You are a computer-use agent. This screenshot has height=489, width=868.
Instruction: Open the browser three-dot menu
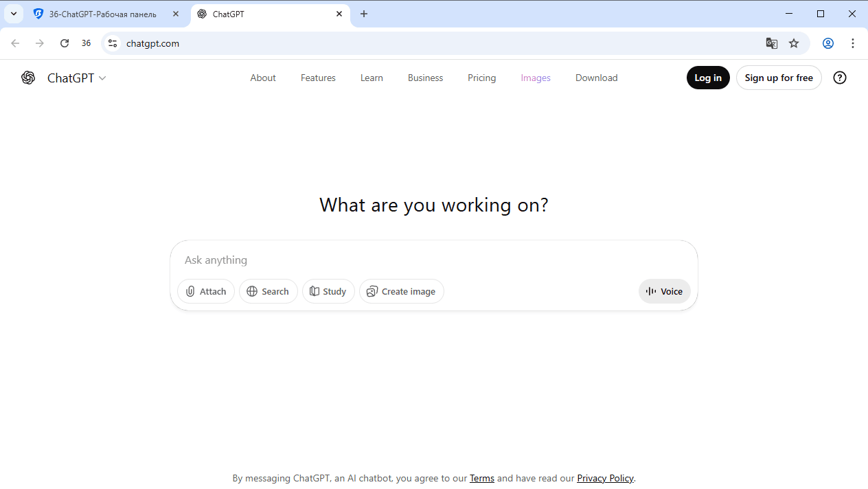pos(853,43)
